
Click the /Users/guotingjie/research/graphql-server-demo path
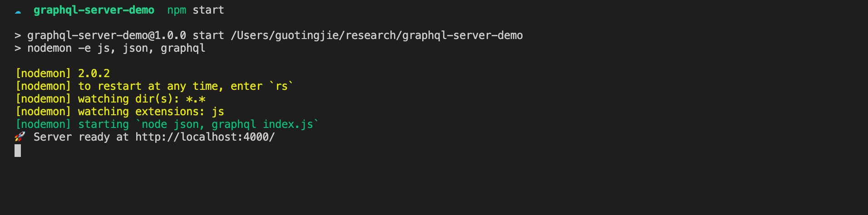[376, 35]
